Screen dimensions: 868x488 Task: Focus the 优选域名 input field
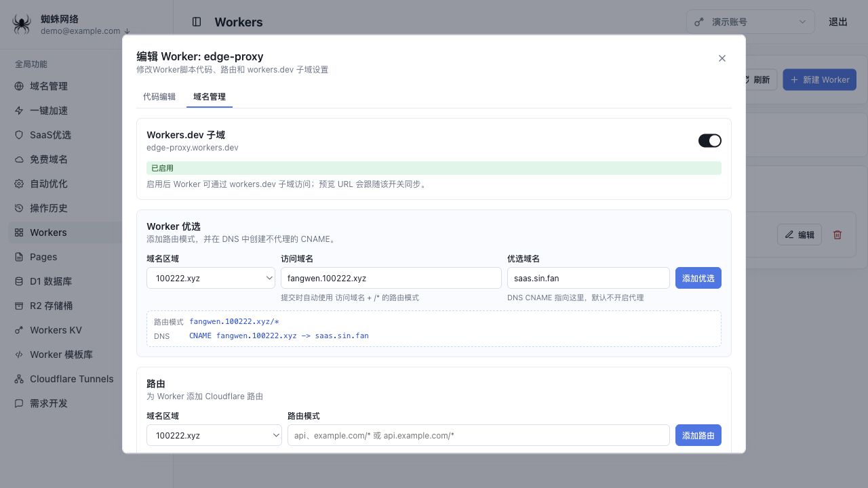click(x=589, y=278)
